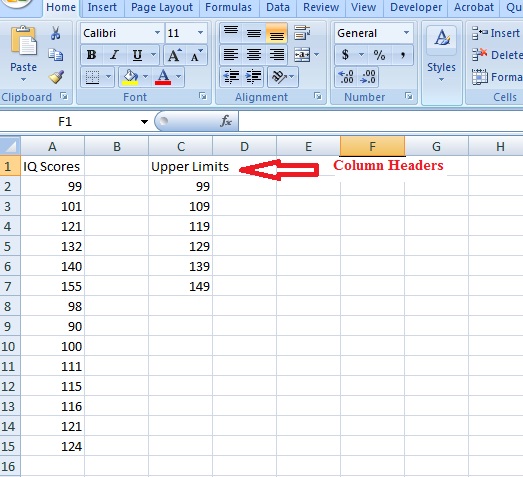
Task: Switch to the Data tab
Action: coord(278,7)
